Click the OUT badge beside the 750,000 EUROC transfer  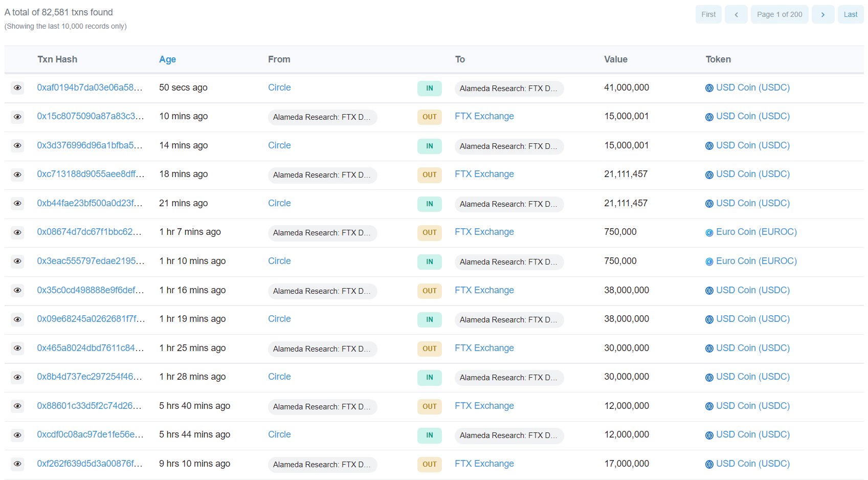pos(429,232)
